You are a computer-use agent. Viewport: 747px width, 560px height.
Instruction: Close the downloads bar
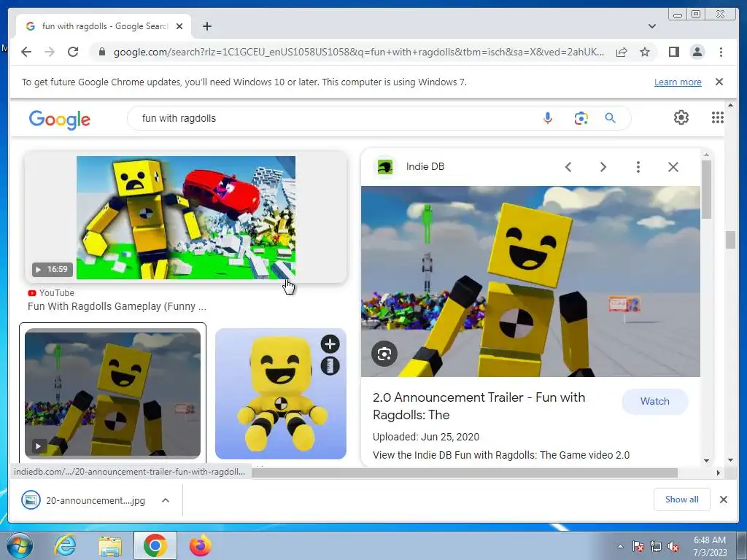[x=723, y=499]
